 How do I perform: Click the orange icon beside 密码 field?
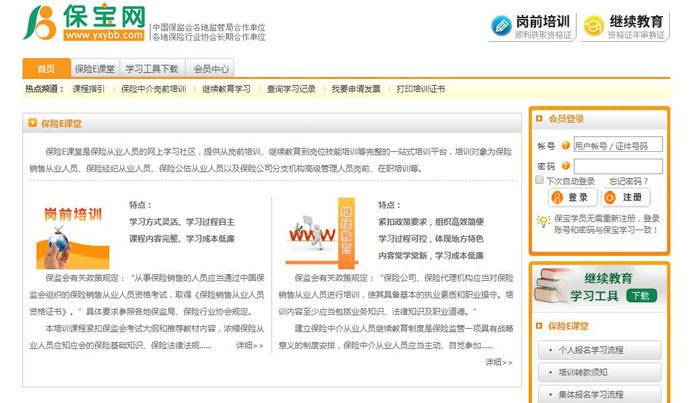(x=566, y=166)
